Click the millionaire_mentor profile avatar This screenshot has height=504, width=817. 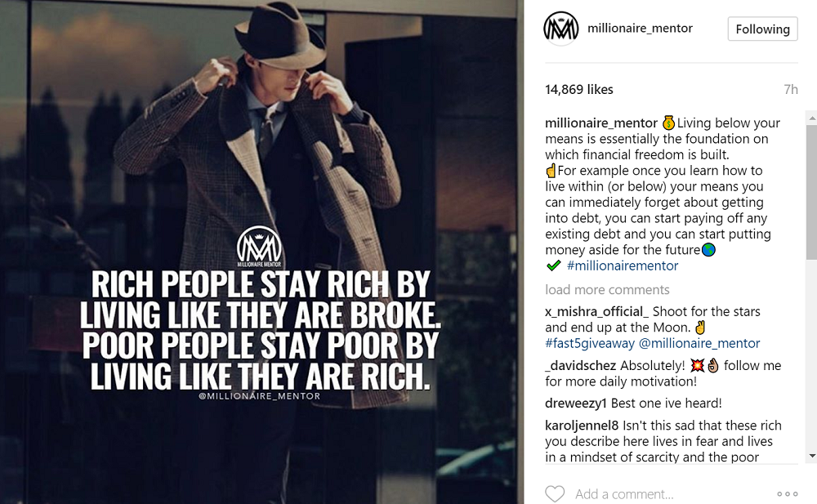(x=561, y=29)
